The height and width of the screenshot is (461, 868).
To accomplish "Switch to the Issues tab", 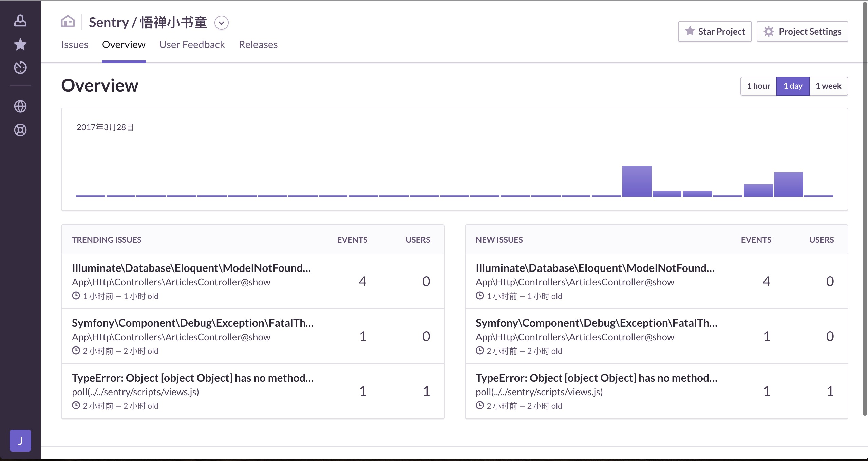I will coord(75,44).
